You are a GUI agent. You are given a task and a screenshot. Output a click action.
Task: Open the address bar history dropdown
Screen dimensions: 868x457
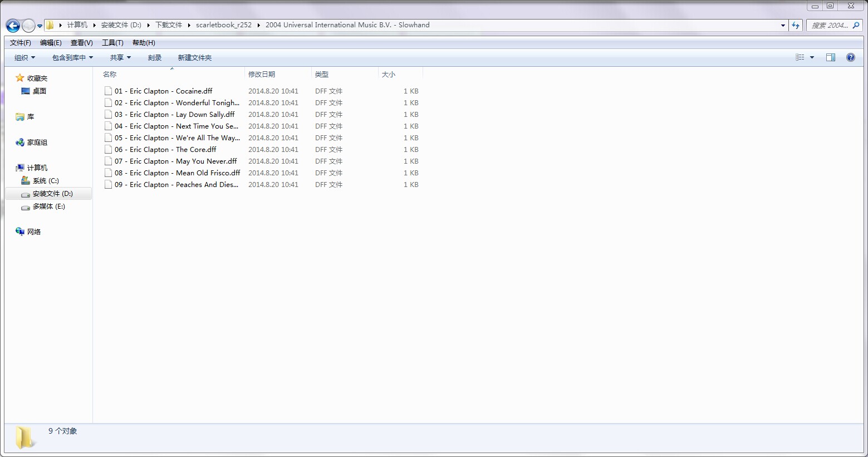783,25
